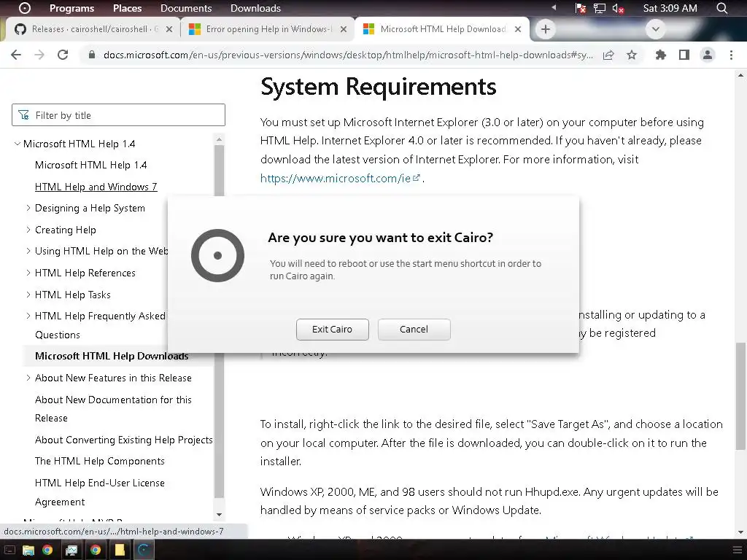The height and width of the screenshot is (560, 747).
Task: Click the Filter by title field
Action: (118, 115)
